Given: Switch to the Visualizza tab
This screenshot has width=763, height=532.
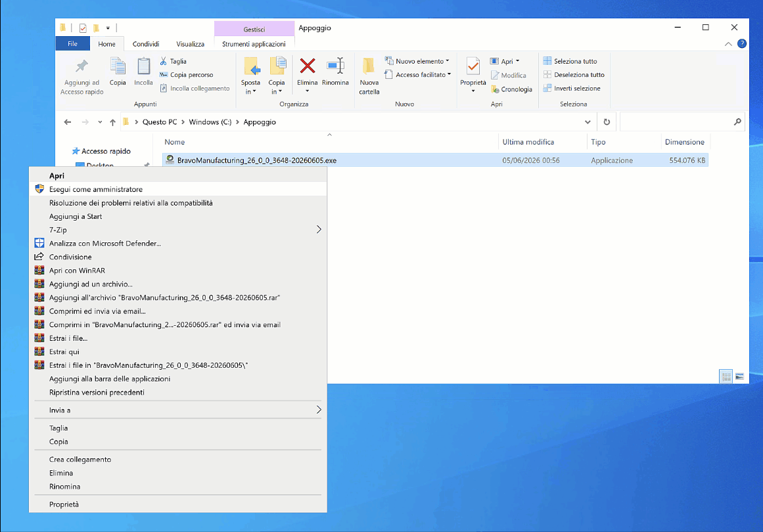Looking at the screenshot, I should coord(191,44).
